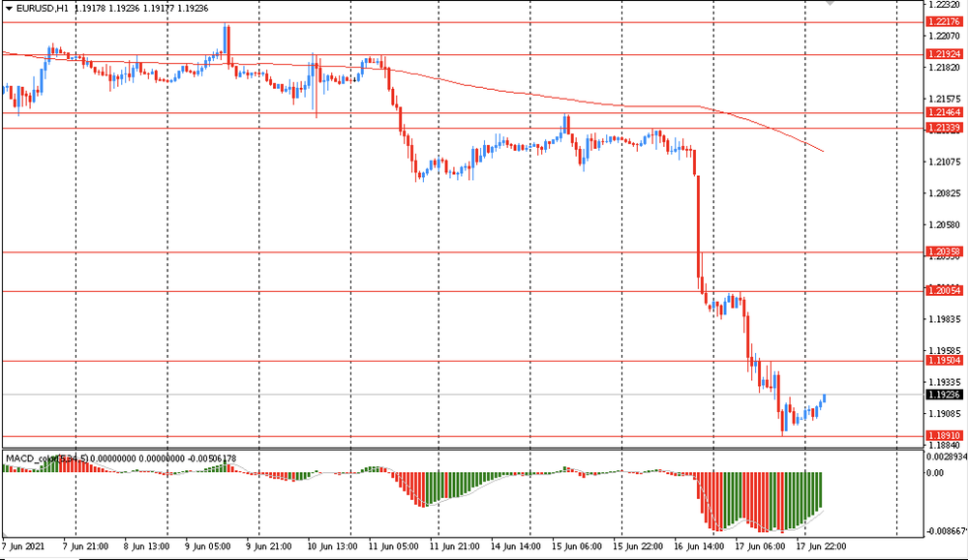Click the EURUSD,H1 chart title text
Viewport: 968px width, 560px height.
coord(42,8)
